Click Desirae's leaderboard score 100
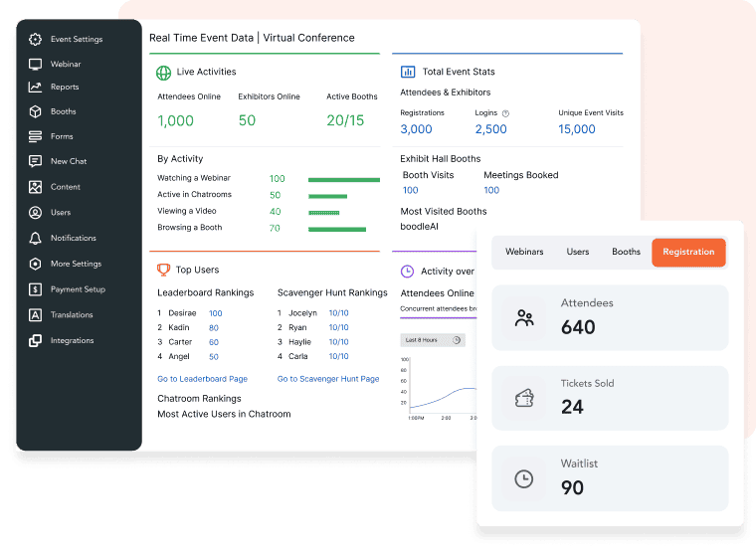756x557 pixels. click(x=215, y=313)
